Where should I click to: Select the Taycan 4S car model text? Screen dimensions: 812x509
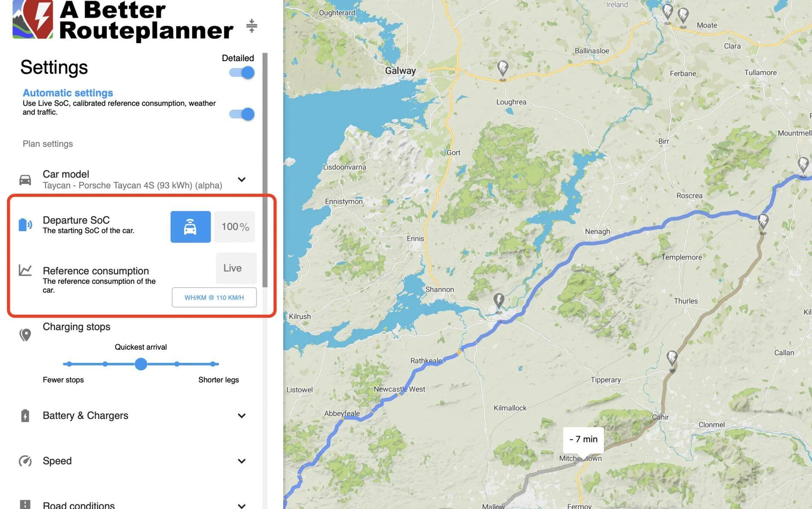click(132, 185)
